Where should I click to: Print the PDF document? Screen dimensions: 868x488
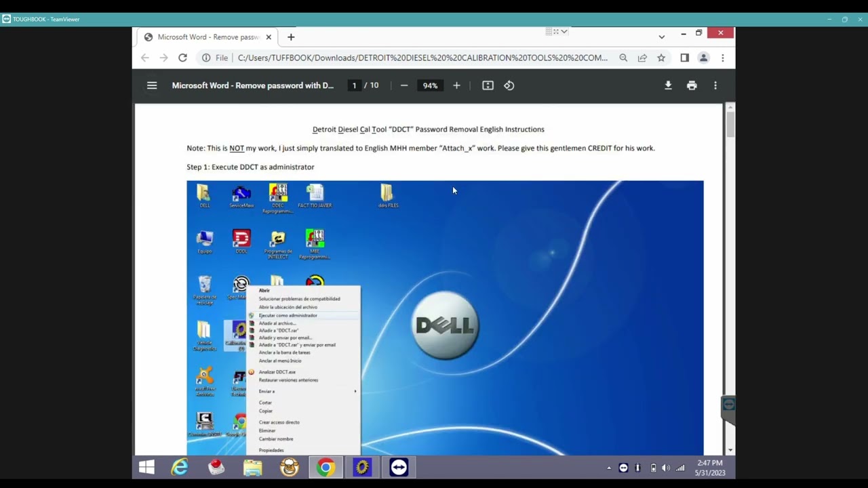click(692, 85)
